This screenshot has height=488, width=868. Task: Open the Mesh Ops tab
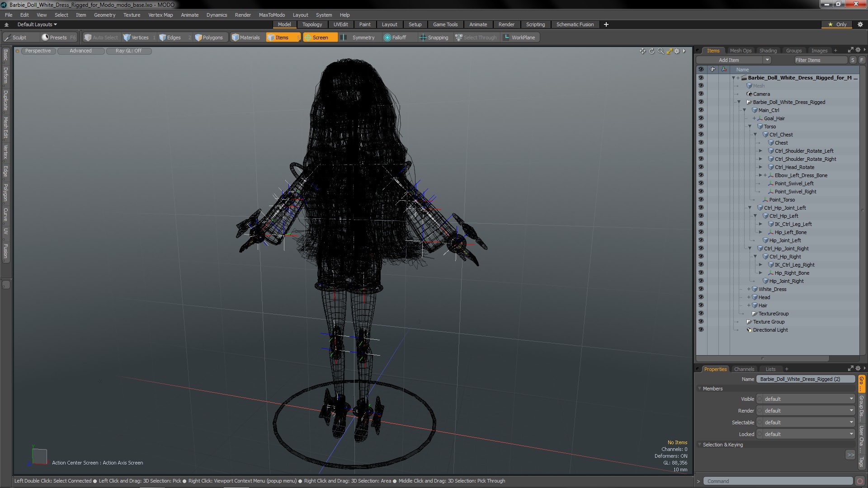[741, 51]
